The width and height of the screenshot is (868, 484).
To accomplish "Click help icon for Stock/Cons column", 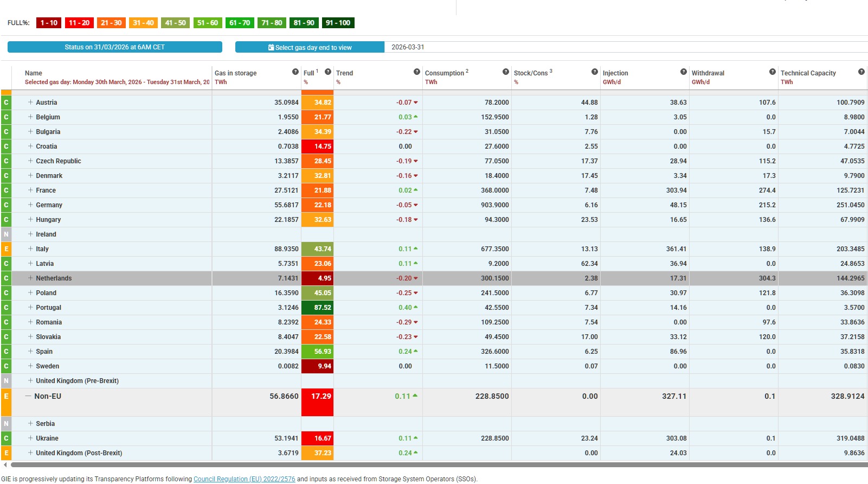I will (595, 72).
